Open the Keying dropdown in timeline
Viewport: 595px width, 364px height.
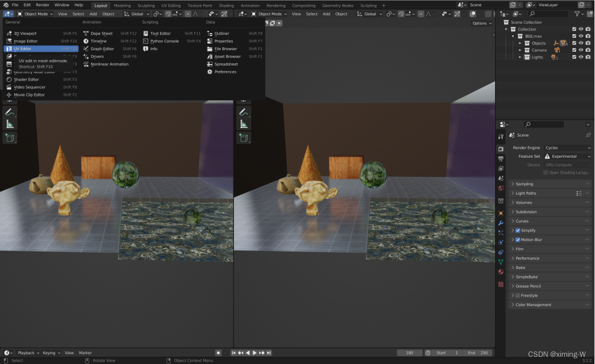pos(51,352)
